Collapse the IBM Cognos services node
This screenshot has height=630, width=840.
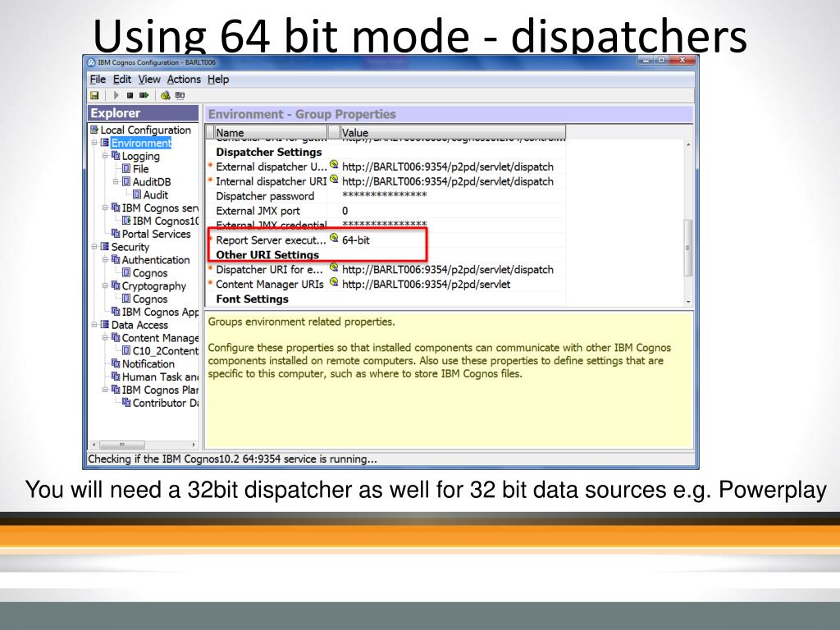tap(106, 208)
